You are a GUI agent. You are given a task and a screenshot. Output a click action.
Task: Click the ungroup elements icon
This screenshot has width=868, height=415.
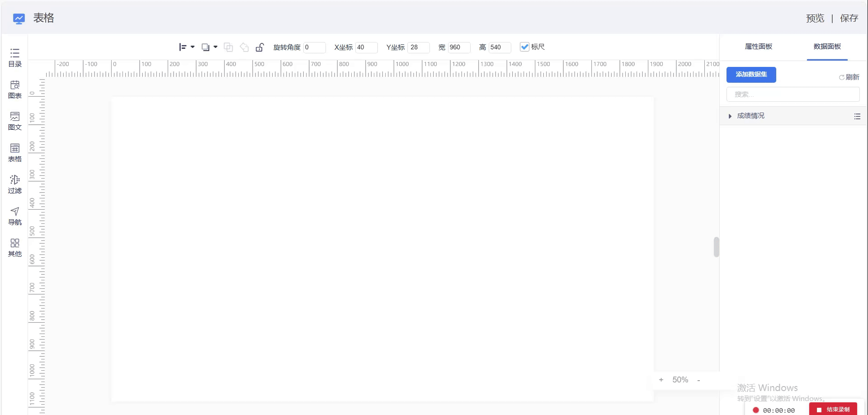[244, 47]
